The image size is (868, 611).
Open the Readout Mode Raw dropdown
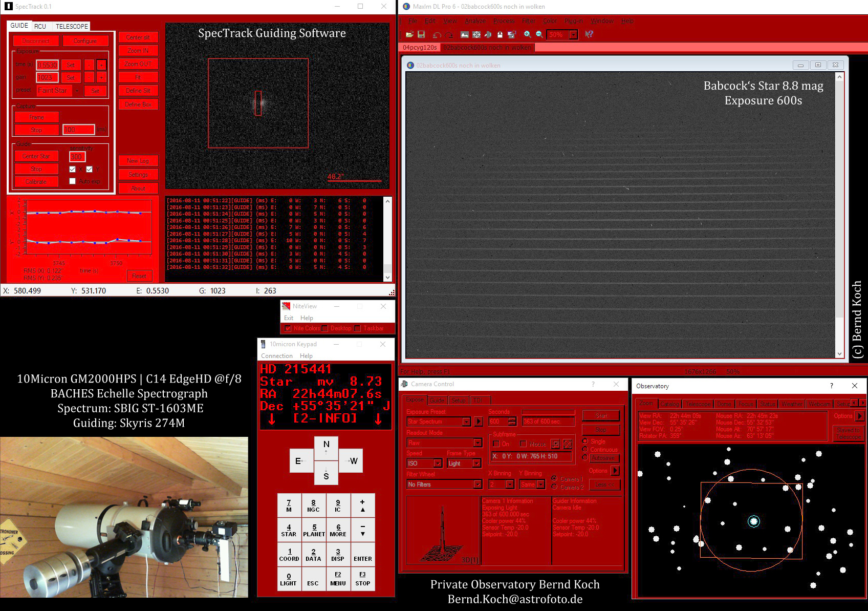[478, 443]
